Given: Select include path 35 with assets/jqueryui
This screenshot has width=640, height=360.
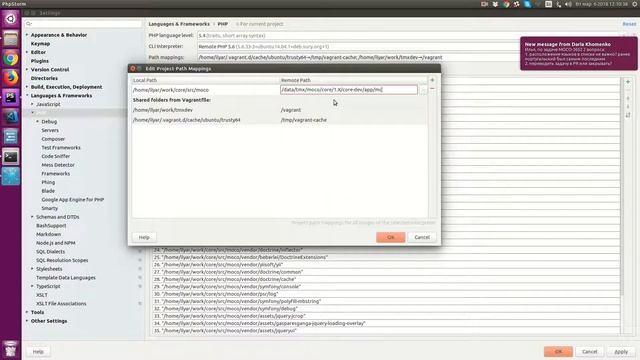Looking at the screenshot, I should coord(386,331).
